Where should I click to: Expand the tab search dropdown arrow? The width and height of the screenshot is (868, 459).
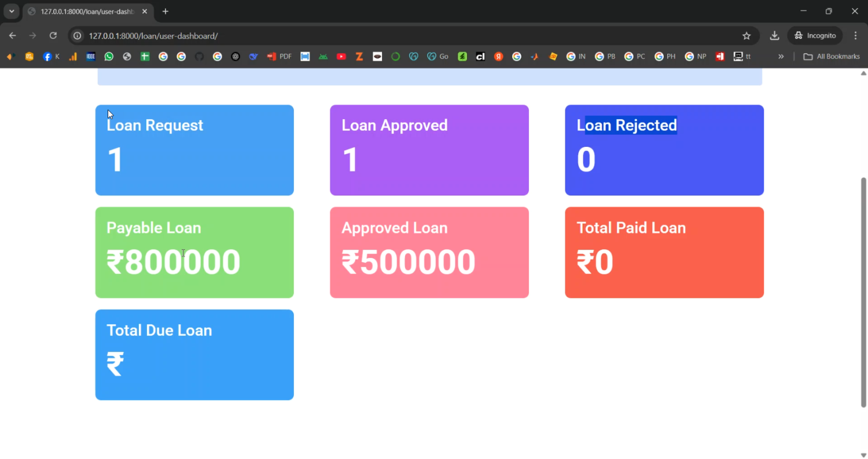click(x=12, y=12)
